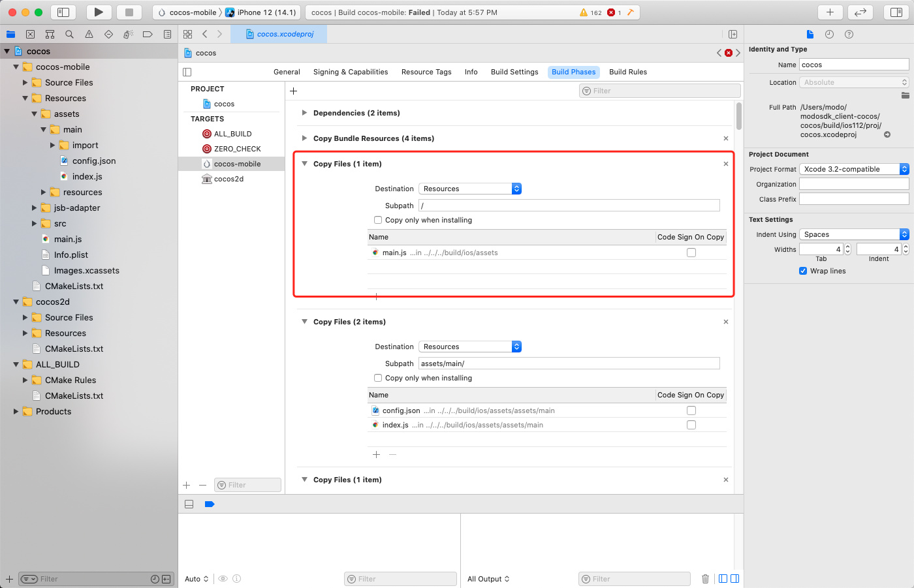The height and width of the screenshot is (588, 914).
Task: Open the Find navigator magnifier
Action: pyautogui.click(x=69, y=34)
